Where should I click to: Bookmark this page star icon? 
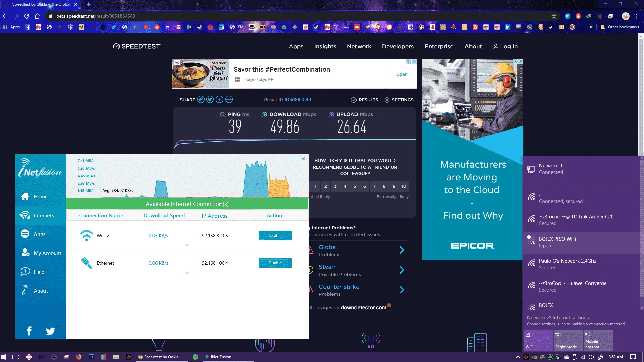tap(554, 16)
